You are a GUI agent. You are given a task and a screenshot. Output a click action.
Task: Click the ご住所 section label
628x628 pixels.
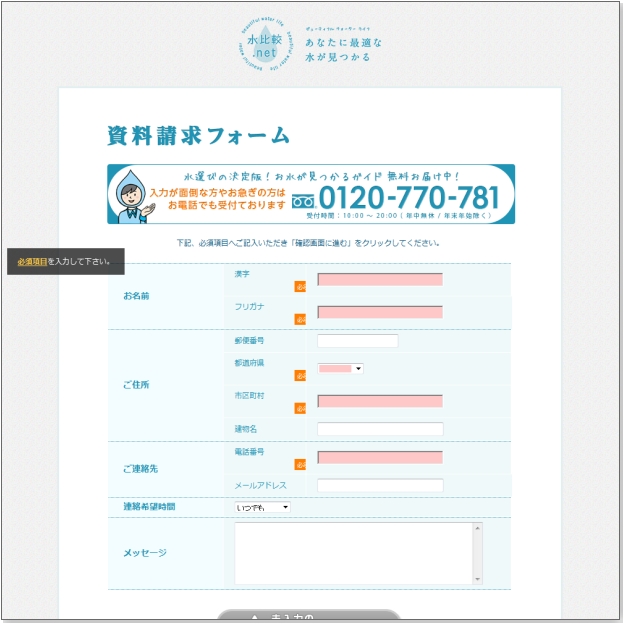(137, 387)
